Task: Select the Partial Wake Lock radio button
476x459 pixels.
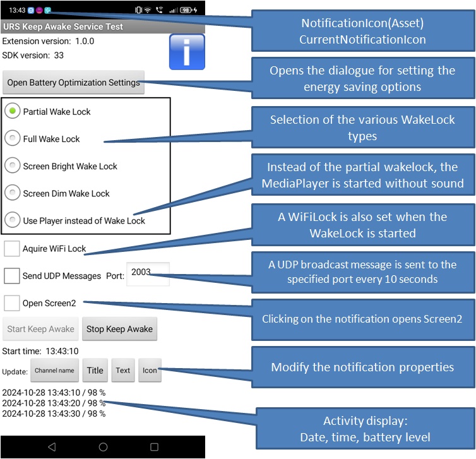Action: pos(12,112)
